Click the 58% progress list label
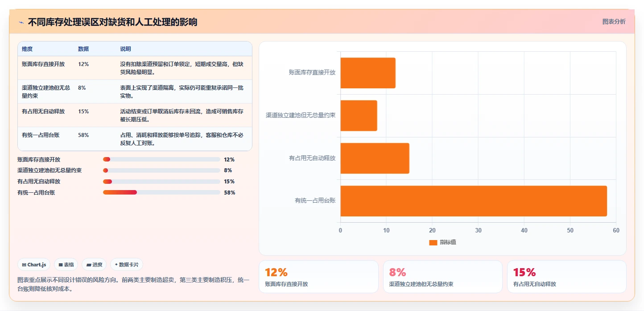Screen dimensions: 644x311 coord(229,193)
